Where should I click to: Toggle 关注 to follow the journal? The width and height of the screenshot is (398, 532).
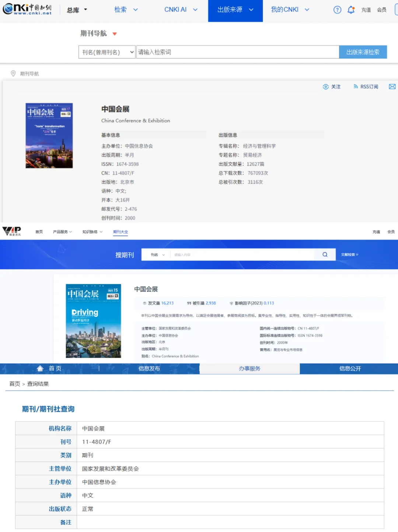click(331, 87)
